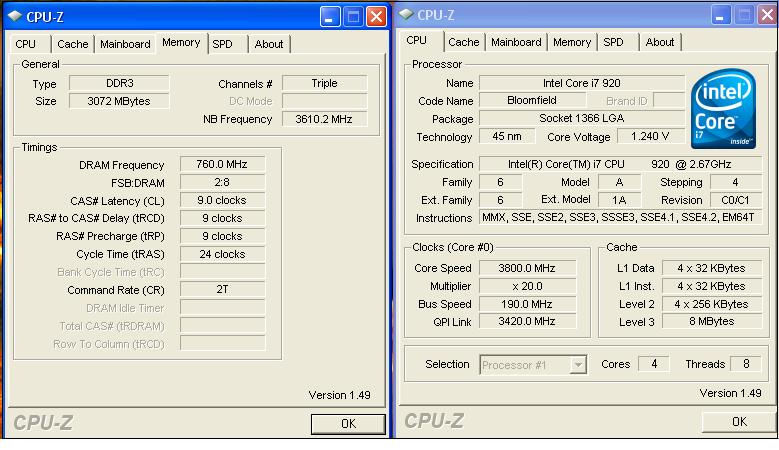Image resolution: width=779 pixels, height=450 pixels.
Task: Click OK button in left Memory window
Action: click(348, 424)
